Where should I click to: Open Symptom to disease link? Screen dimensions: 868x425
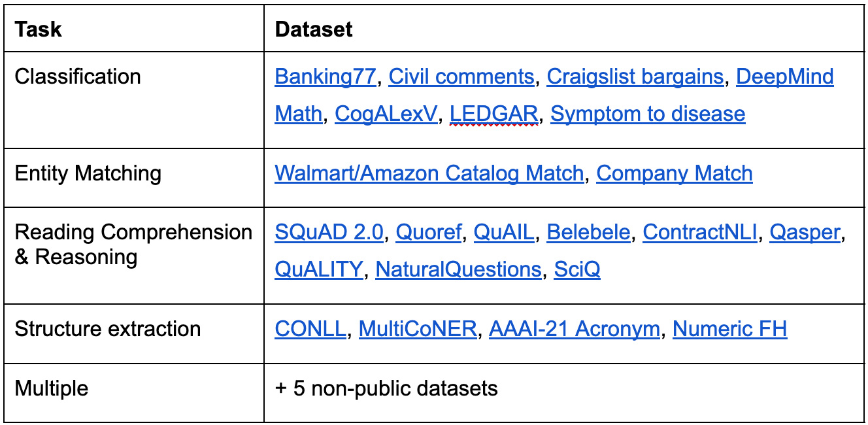pos(648,114)
